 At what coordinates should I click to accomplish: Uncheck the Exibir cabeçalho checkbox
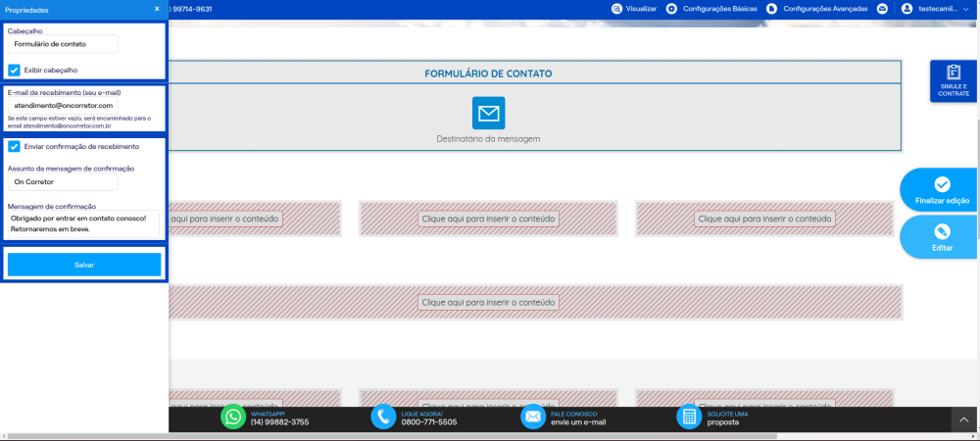coord(15,70)
